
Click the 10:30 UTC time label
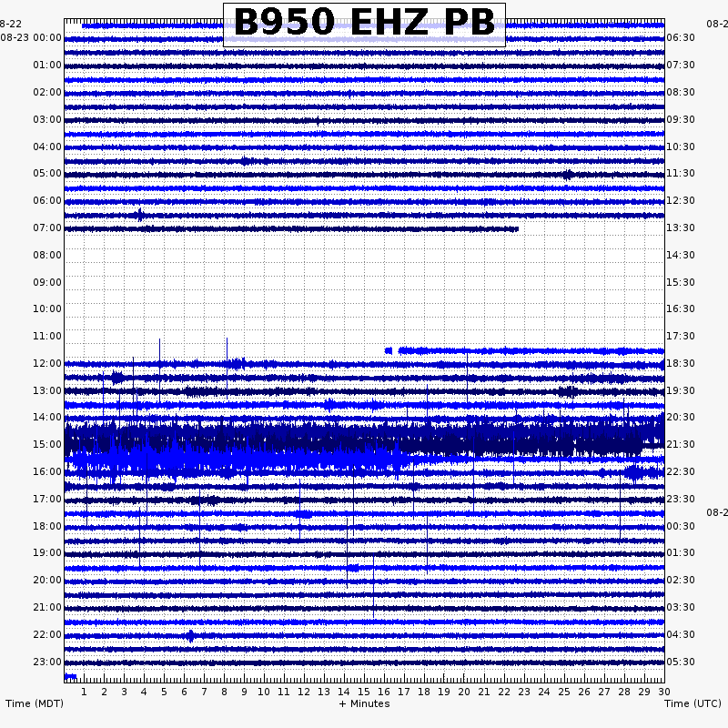coord(681,147)
